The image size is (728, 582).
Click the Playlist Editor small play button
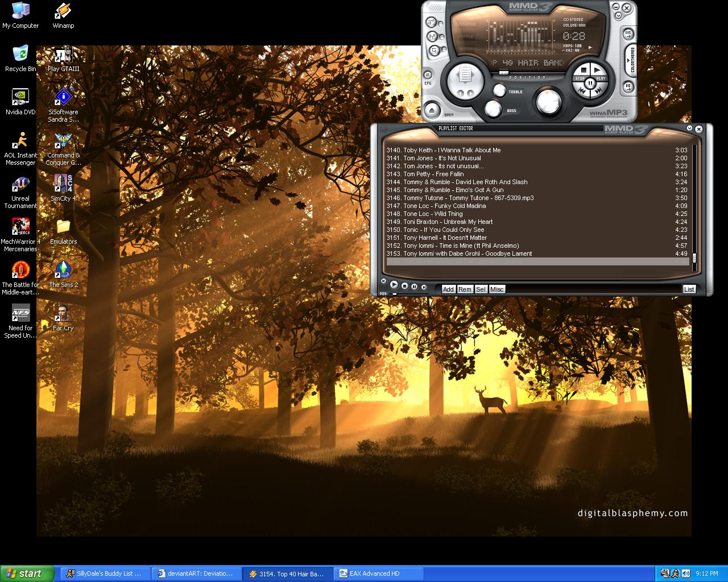point(394,284)
